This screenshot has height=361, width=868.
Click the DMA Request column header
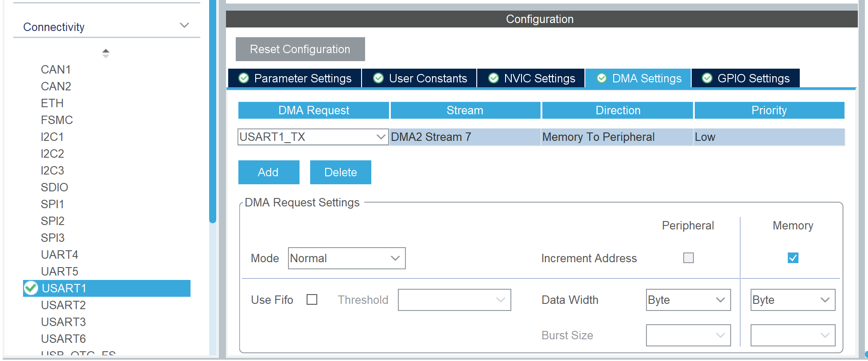point(313,110)
